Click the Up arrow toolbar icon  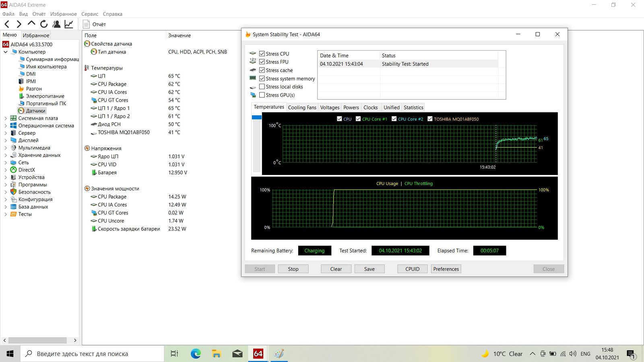31,24
